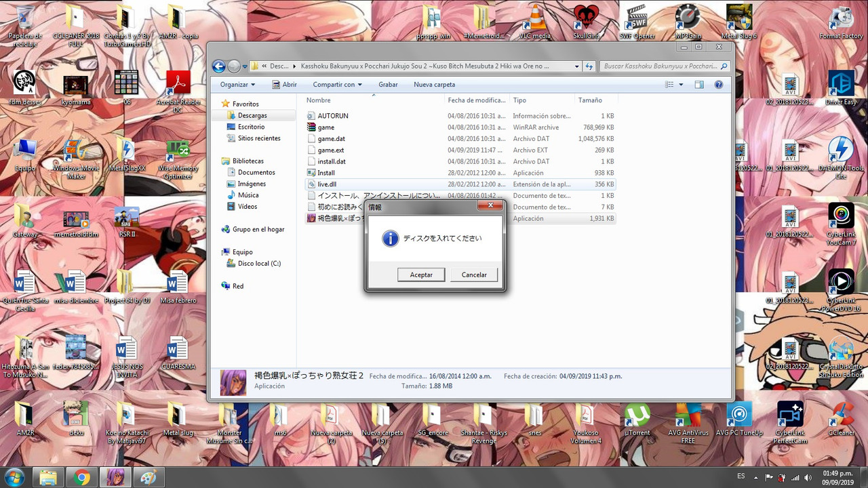Open Disco local (C:)

click(x=259, y=264)
